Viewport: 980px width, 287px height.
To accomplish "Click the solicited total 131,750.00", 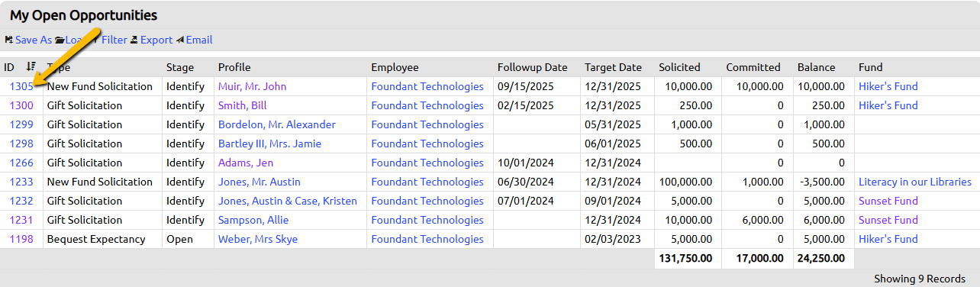I will pos(685,258).
